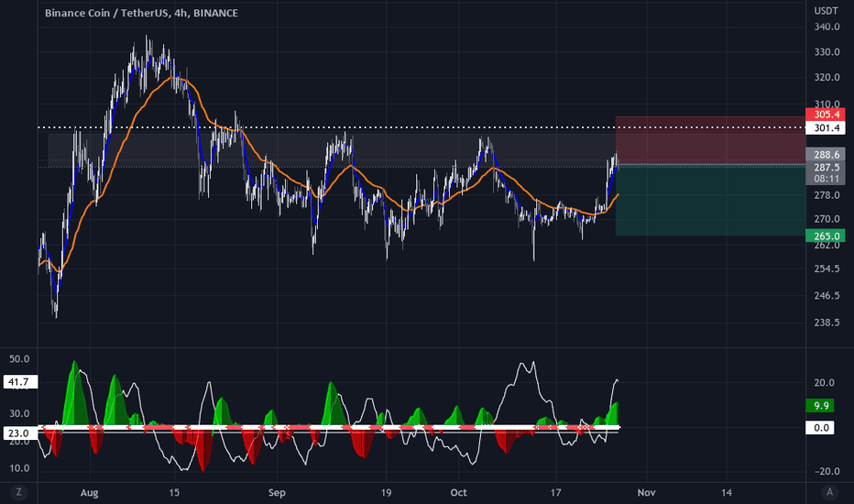This screenshot has height=504, width=854.
Task: Click the 17 date label on time axis
Action: [x=555, y=493]
